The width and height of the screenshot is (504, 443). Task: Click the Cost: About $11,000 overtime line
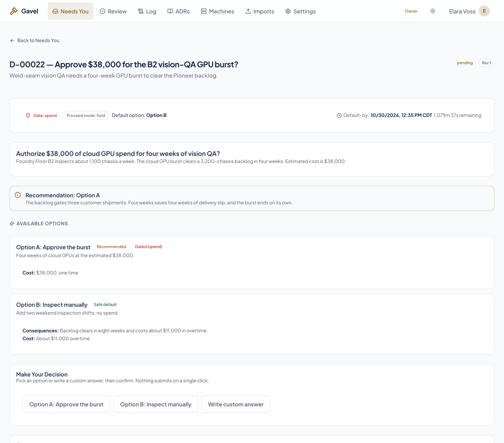point(56,339)
